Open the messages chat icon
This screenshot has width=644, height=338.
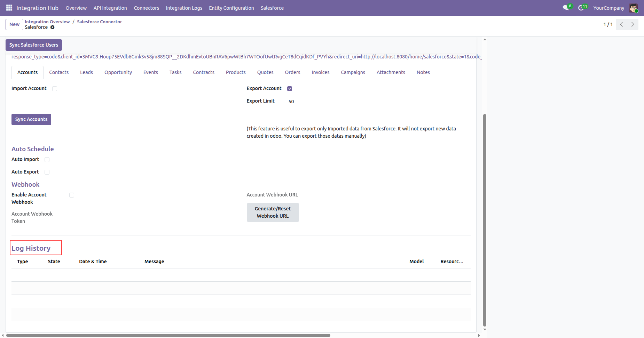click(x=566, y=8)
